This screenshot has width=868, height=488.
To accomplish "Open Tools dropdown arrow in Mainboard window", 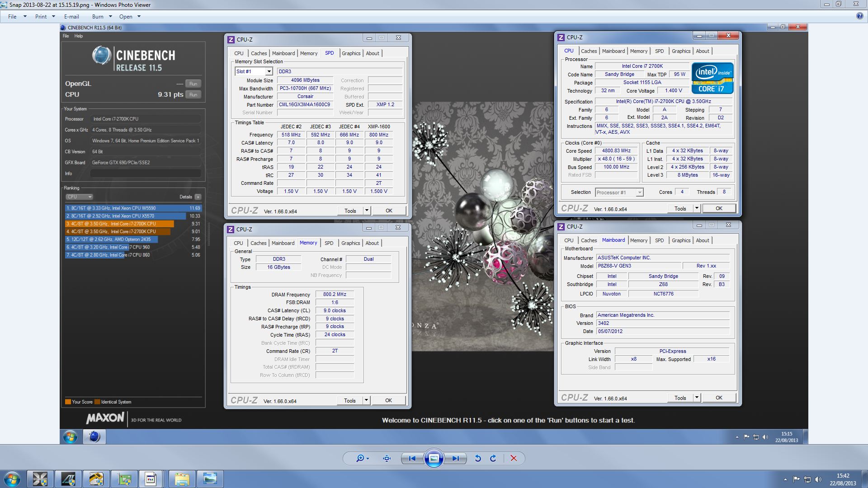I will pos(697,398).
